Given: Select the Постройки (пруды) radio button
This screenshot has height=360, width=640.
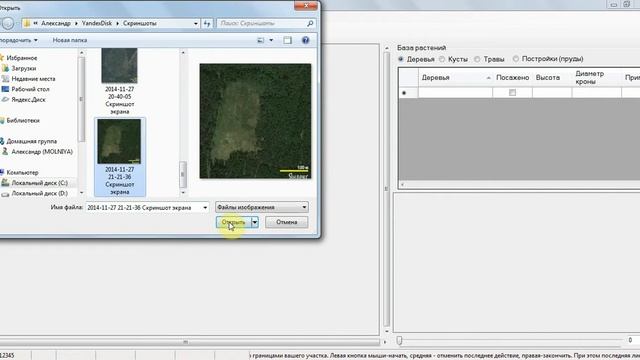Looking at the screenshot, I should pos(516,59).
